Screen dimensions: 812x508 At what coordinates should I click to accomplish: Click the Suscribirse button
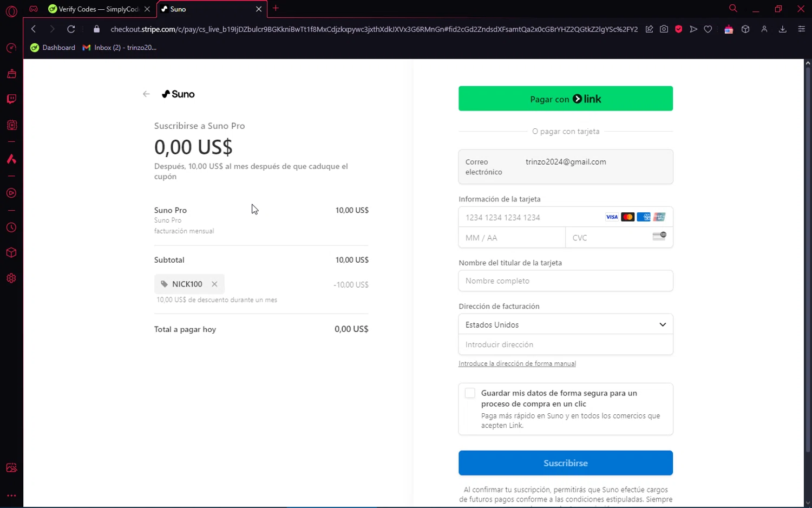coord(565,463)
